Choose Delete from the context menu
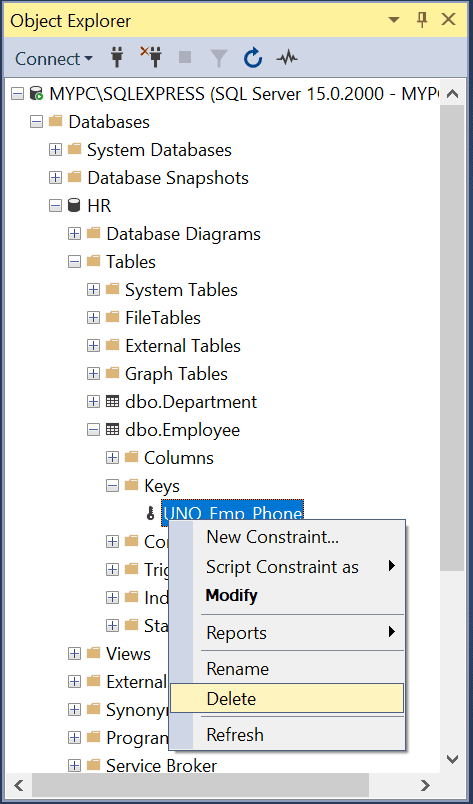This screenshot has width=473, height=804. point(287,698)
